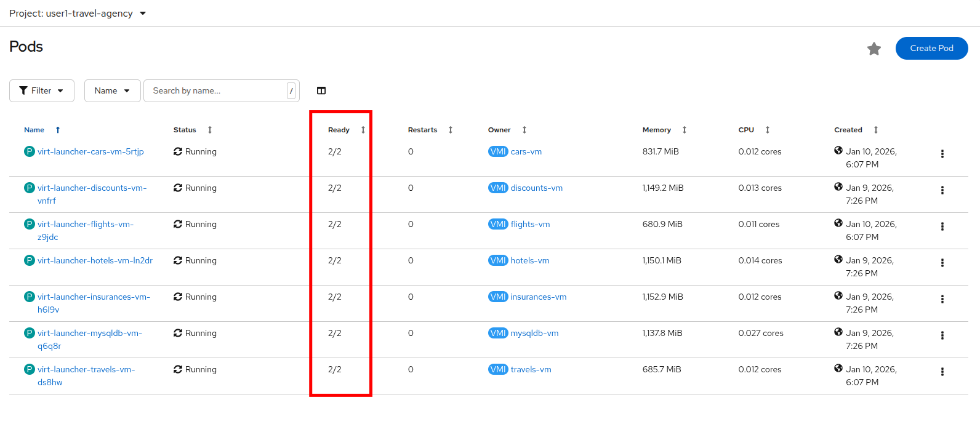The height and width of the screenshot is (432, 980).
Task: Open kebab menu for the travels-vm pod
Action: (x=942, y=372)
